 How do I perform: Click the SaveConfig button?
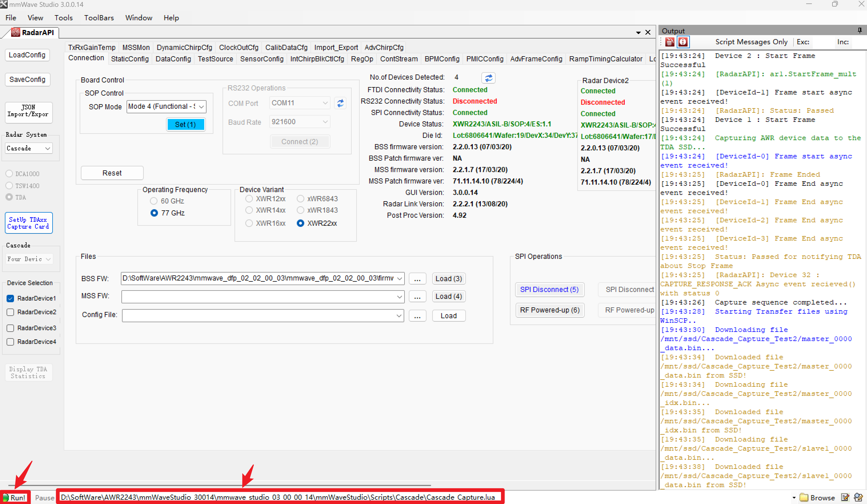27,79
